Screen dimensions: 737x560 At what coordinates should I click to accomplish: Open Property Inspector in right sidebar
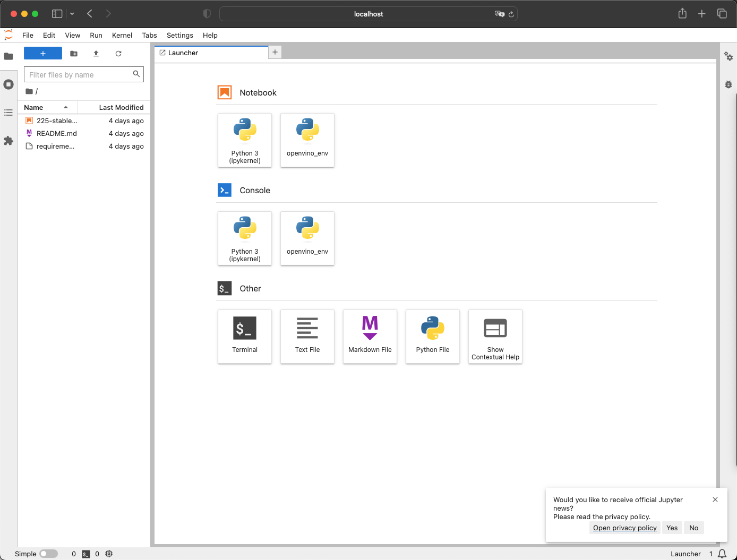(x=729, y=56)
